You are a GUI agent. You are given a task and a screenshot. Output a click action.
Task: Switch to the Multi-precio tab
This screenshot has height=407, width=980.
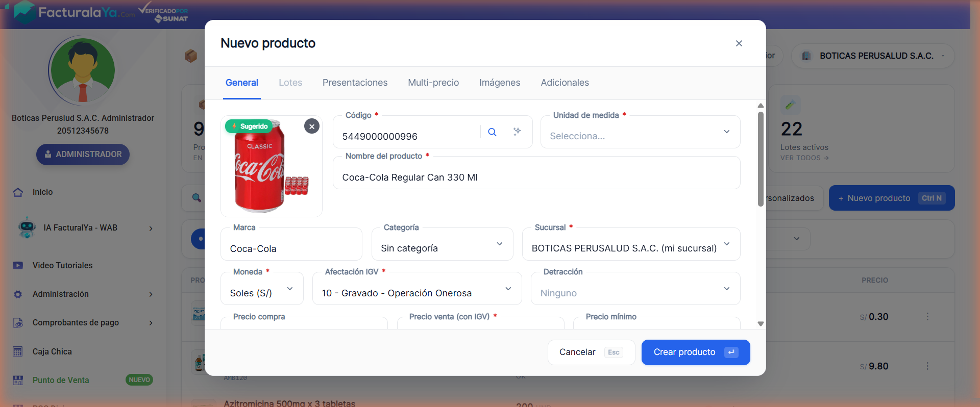click(433, 83)
